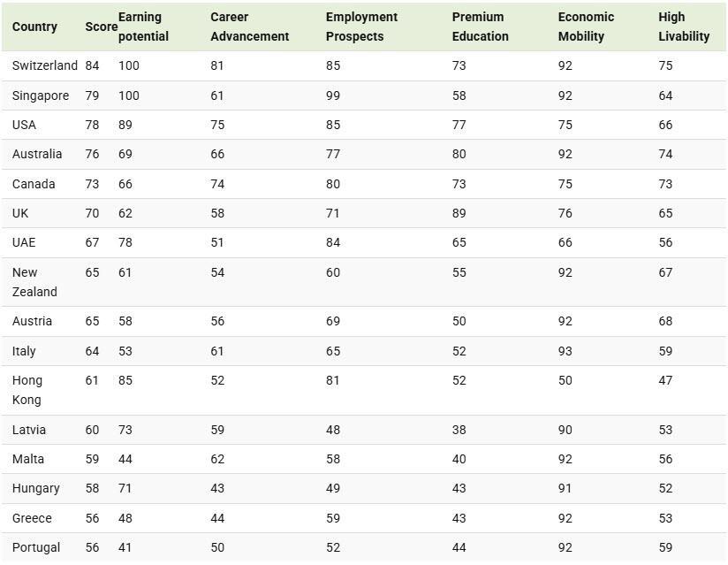Select the Hong Kong country cell

[x=27, y=390]
